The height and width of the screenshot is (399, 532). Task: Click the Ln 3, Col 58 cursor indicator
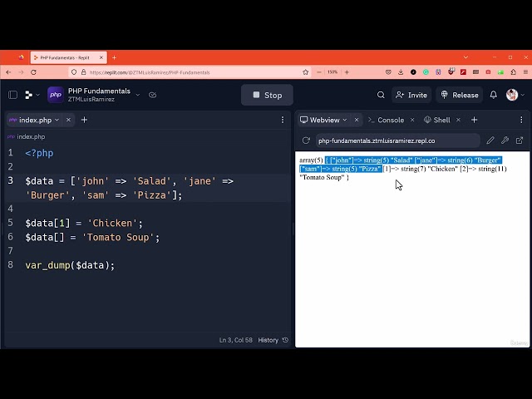pyautogui.click(x=236, y=340)
